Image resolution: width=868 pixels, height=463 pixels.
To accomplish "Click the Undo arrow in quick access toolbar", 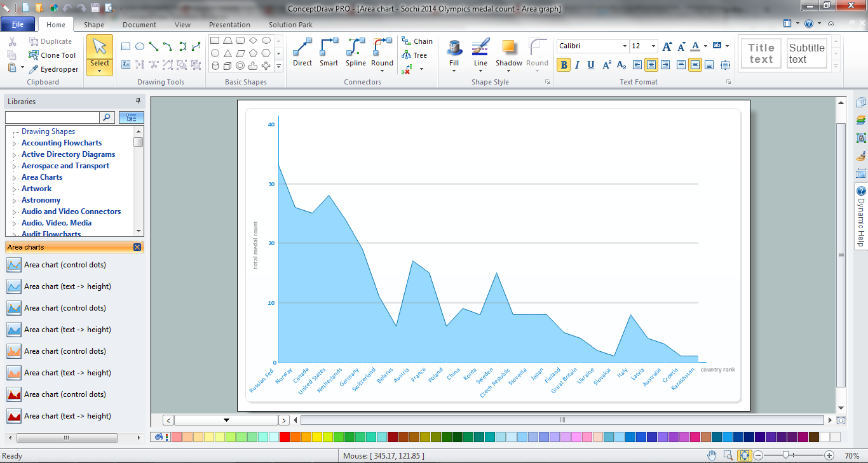I will pyautogui.click(x=67, y=8).
